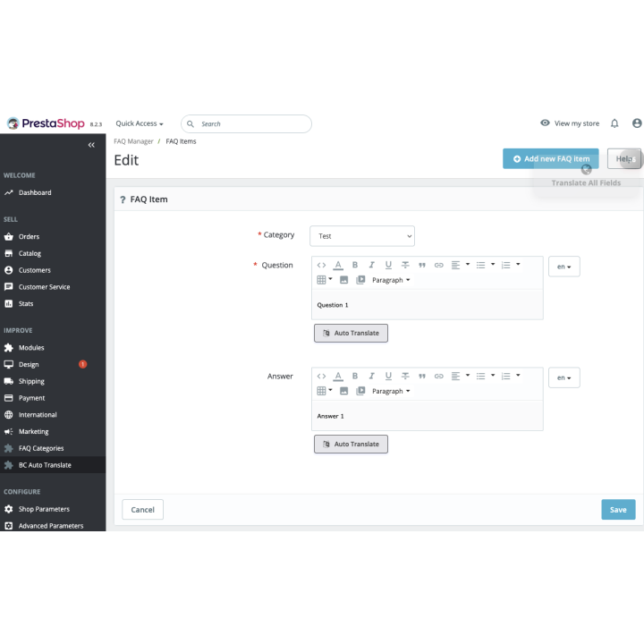Toggle underline in the Question editor
The image size is (644, 644).
click(388, 265)
